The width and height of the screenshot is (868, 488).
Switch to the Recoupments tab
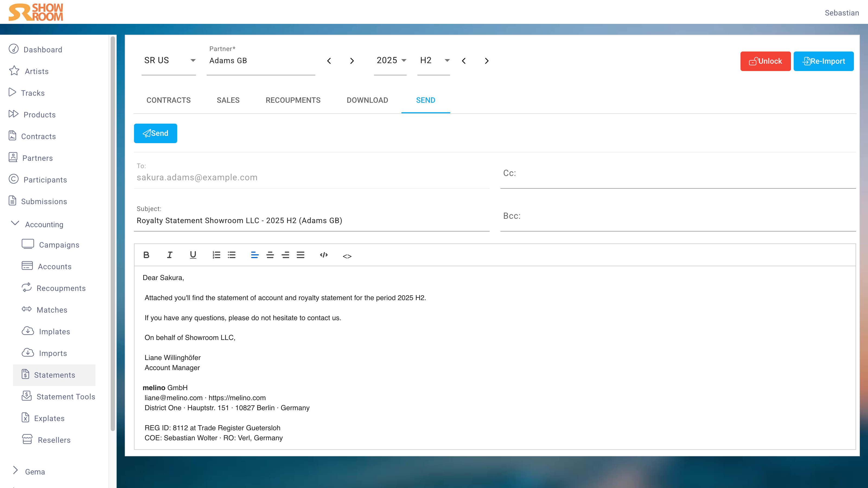[x=293, y=100]
